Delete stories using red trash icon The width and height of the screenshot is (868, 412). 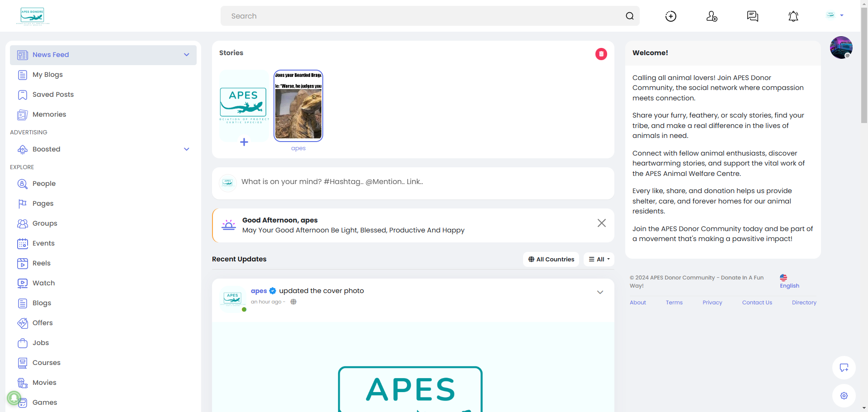(x=601, y=54)
